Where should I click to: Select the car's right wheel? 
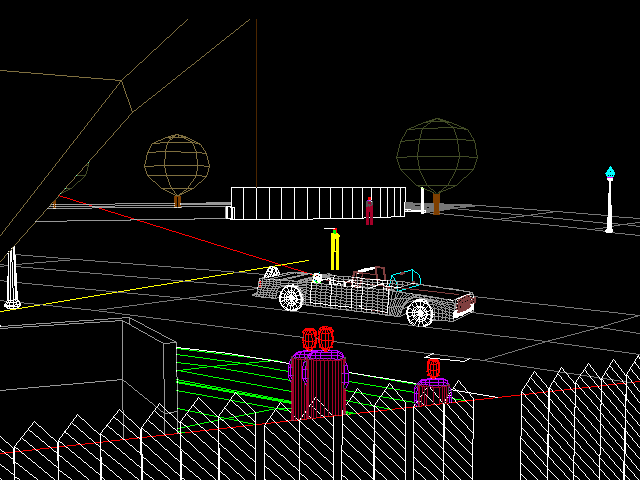(420, 313)
